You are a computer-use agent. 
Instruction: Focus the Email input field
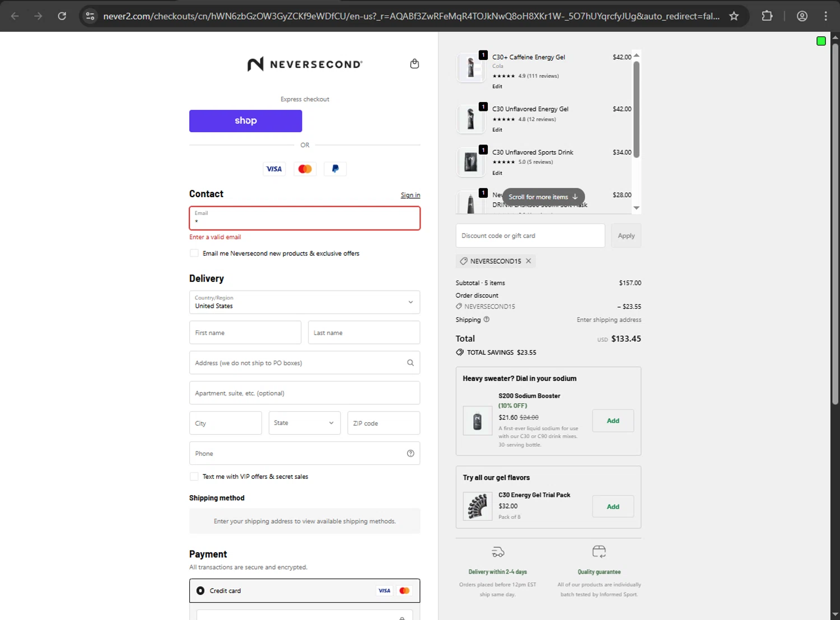pyautogui.click(x=305, y=218)
